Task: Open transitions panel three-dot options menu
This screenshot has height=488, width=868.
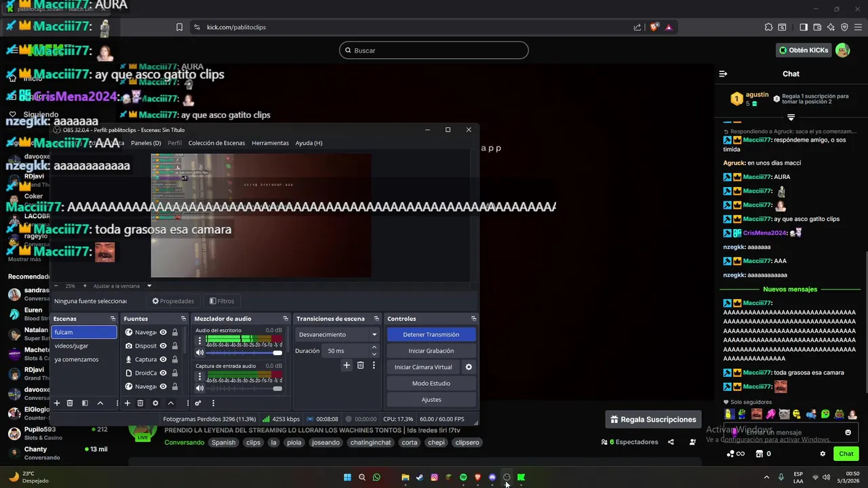Action: click(374, 365)
